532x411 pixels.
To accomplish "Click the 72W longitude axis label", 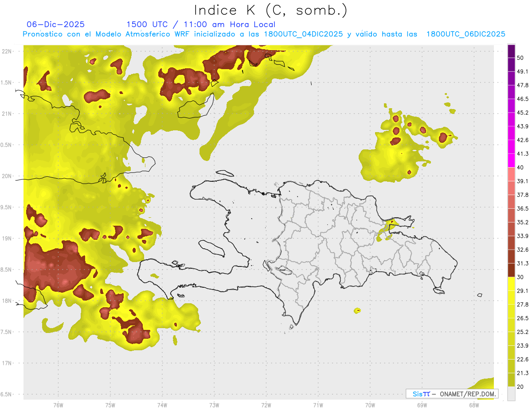I will 266,405.
